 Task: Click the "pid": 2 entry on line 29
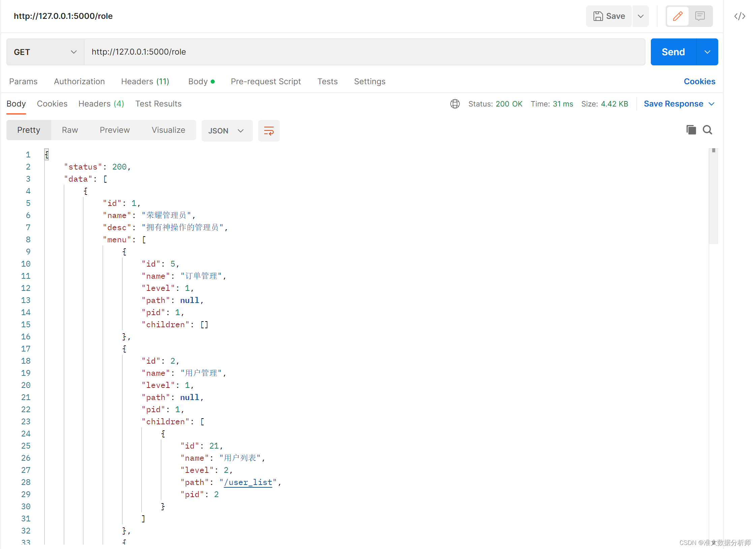click(200, 494)
